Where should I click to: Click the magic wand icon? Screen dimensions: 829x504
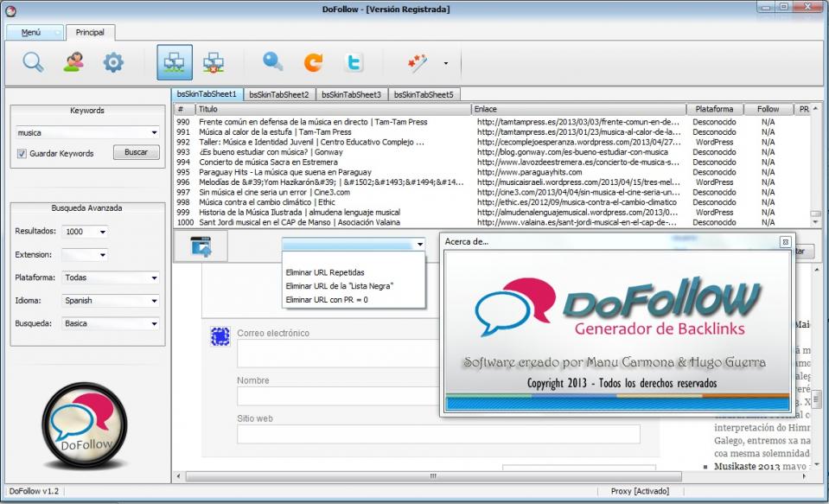pyautogui.click(x=418, y=62)
